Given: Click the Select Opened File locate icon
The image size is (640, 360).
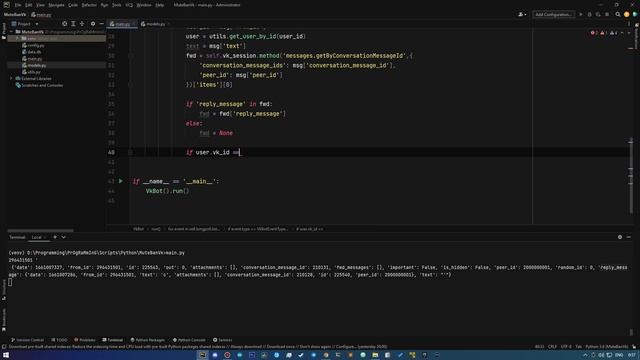Looking at the screenshot, I should click(64, 24).
